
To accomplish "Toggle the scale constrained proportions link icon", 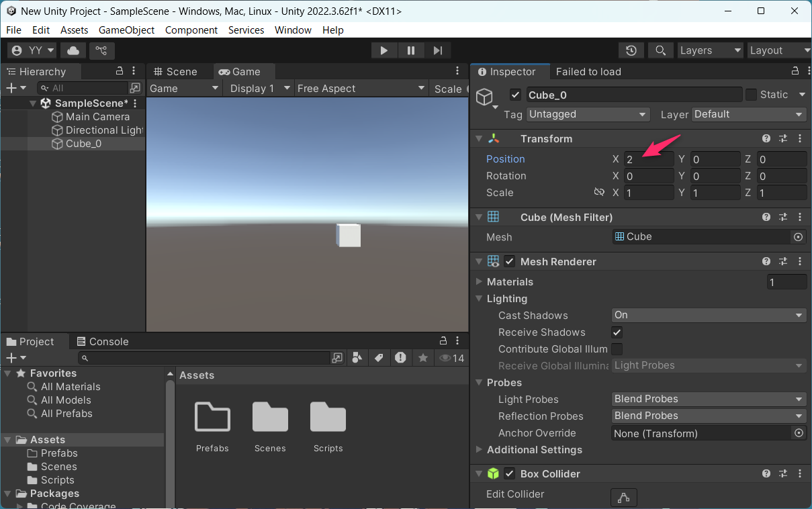I will [x=599, y=192].
